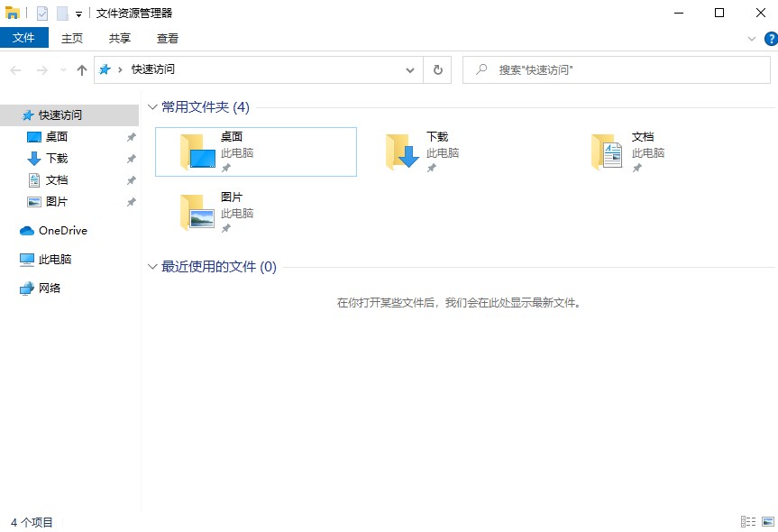Viewport: 778px width, 532px height.
Task: Navigate up one folder level
Action: pyautogui.click(x=81, y=69)
